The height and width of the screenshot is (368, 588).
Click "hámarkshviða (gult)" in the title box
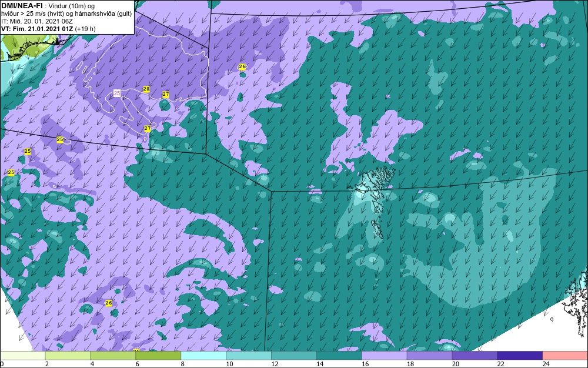tap(105, 14)
